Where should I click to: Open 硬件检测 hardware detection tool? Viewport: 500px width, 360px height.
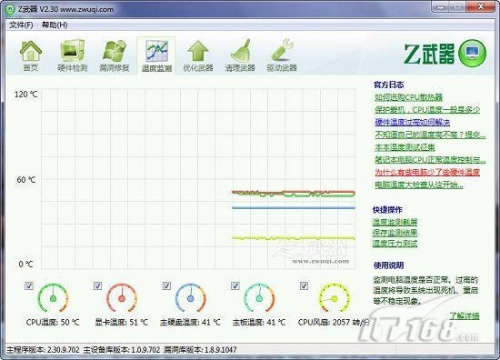[72, 56]
